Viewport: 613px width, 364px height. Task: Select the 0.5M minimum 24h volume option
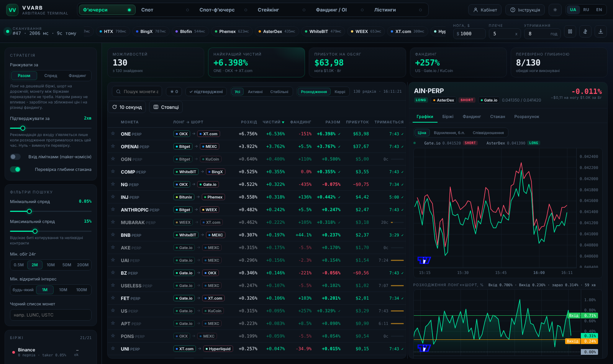click(19, 265)
